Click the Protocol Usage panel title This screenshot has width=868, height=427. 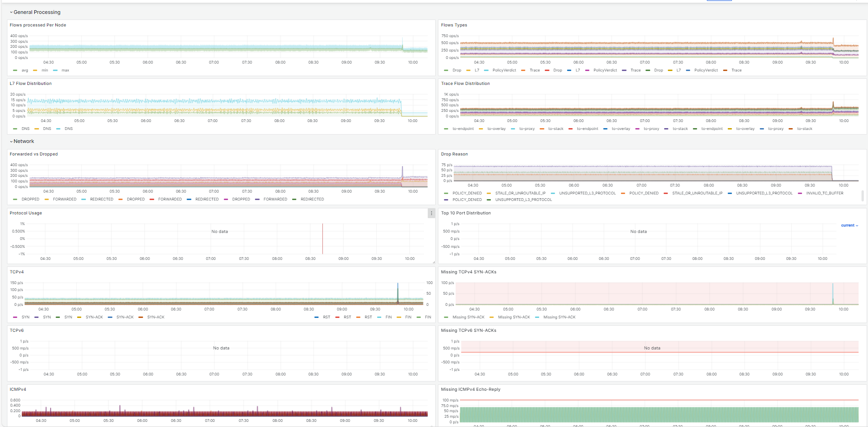pyautogui.click(x=26, y=213)
